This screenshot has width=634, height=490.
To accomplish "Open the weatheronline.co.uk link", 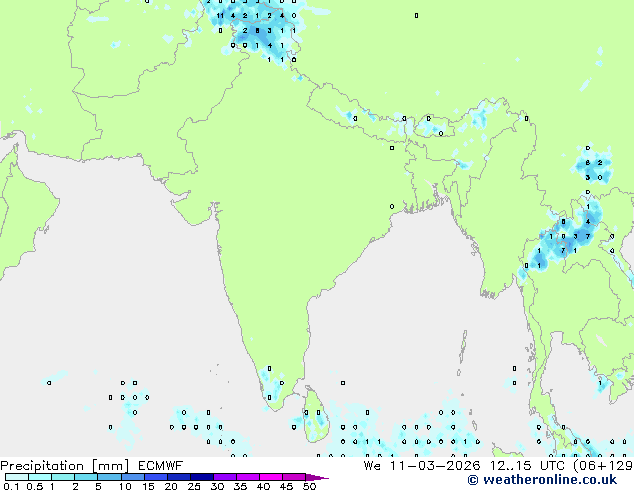I will (x=542, y=480).
